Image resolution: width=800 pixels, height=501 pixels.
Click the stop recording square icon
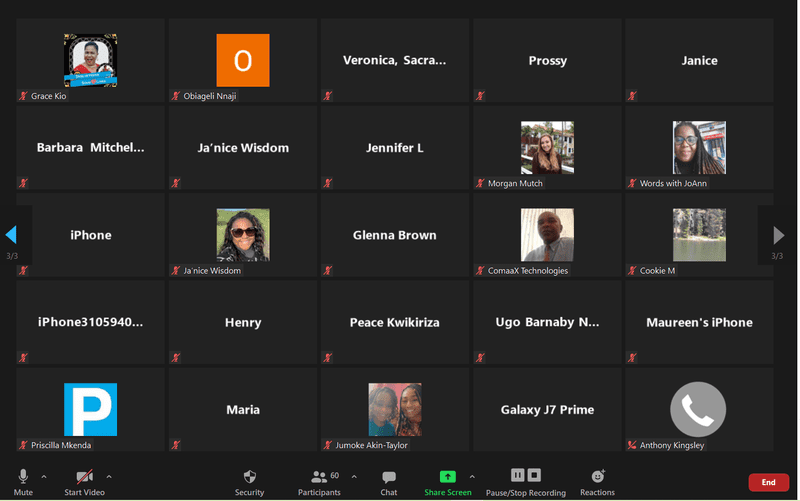[x=534, y=475]
